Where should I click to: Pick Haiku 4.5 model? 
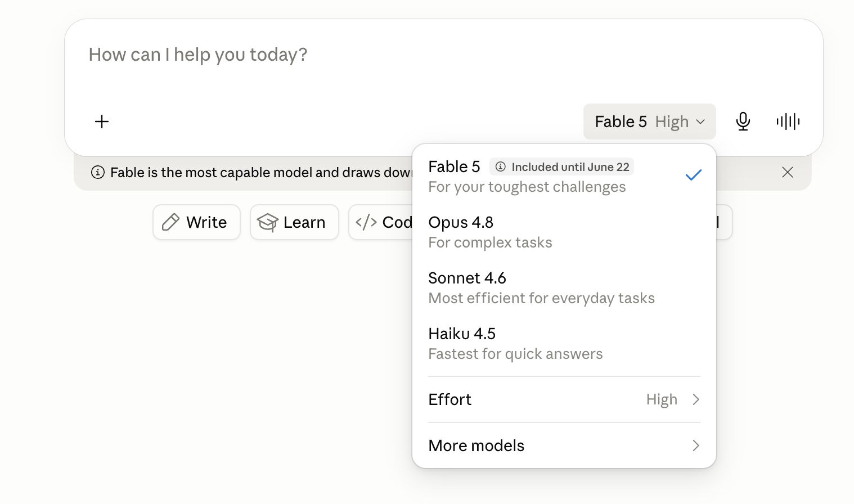tap(564, 344)
